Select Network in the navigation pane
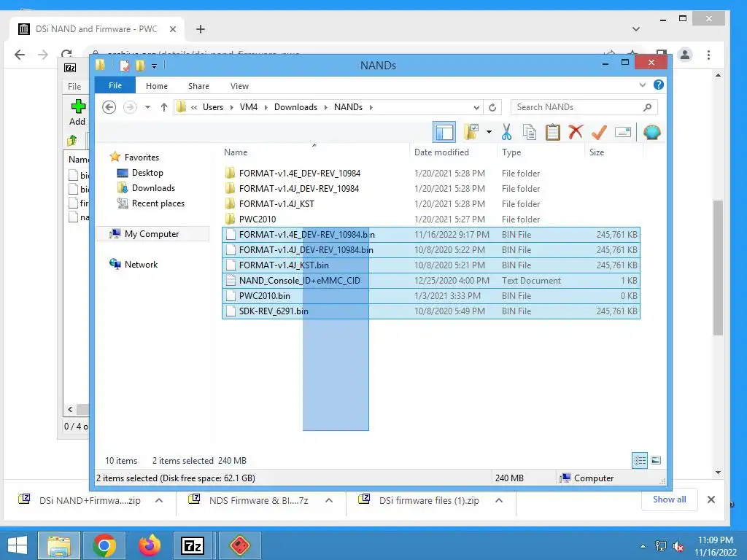Image resolution: width=747 pixels, height=560 pixels. [x=141, y=264]
